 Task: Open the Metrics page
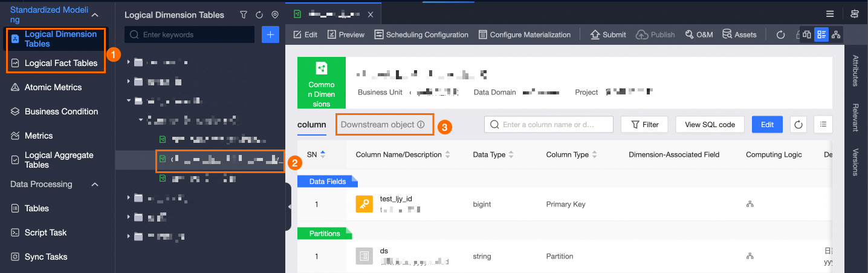pyautogui.click(x=39, y=136)
